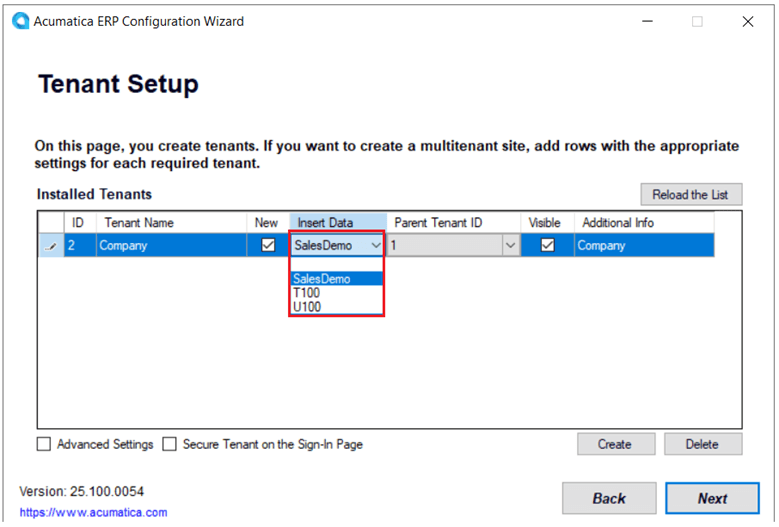This screenshot has height=527, width=779.
Task: Pick U100 from the Insert Data options
Action: 308,307
